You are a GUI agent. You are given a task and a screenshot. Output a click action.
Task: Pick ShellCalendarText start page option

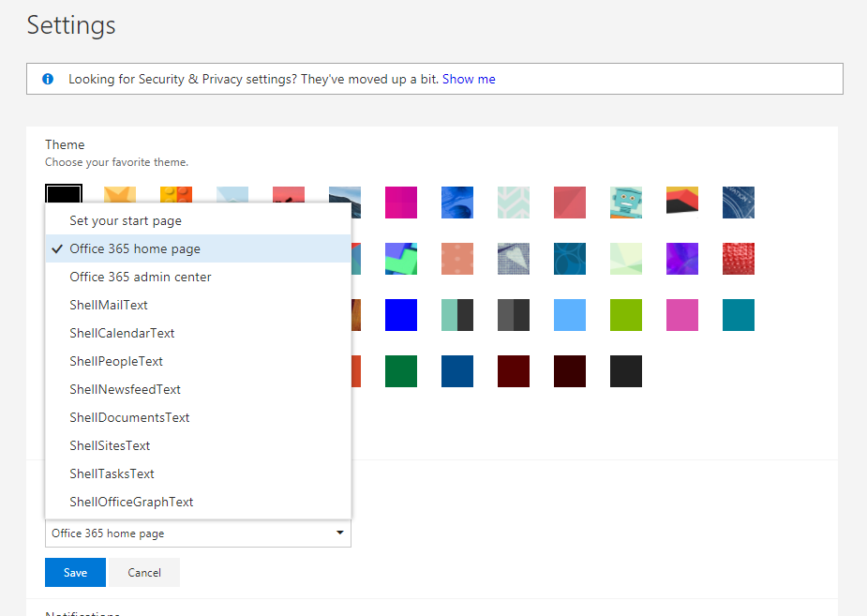point(198,334)
